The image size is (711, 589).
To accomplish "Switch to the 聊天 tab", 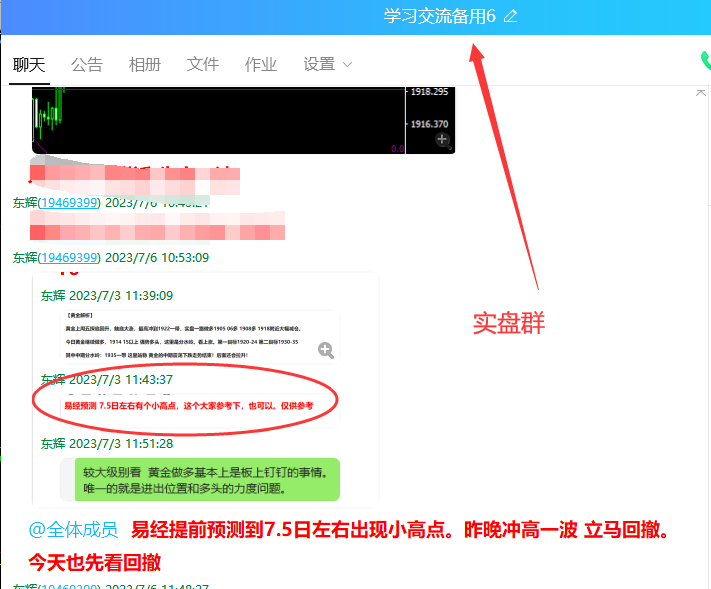I will point(29,64).
